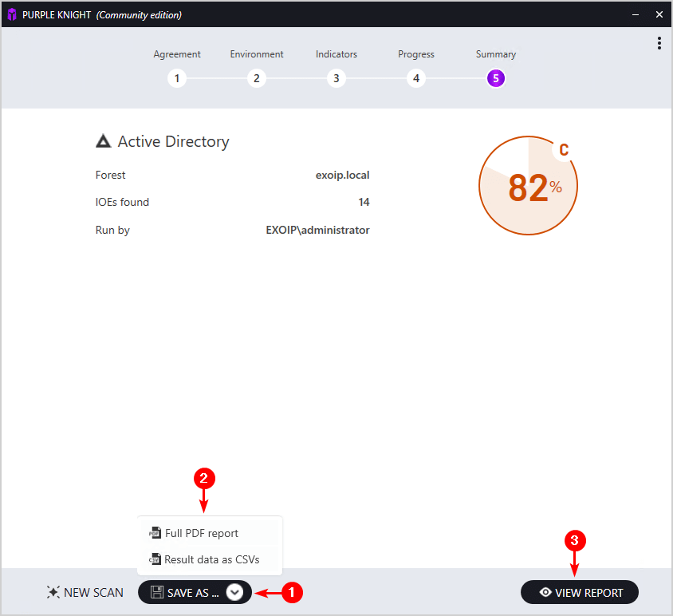Go to step 2 Environment circle

(x=257, y=78)
